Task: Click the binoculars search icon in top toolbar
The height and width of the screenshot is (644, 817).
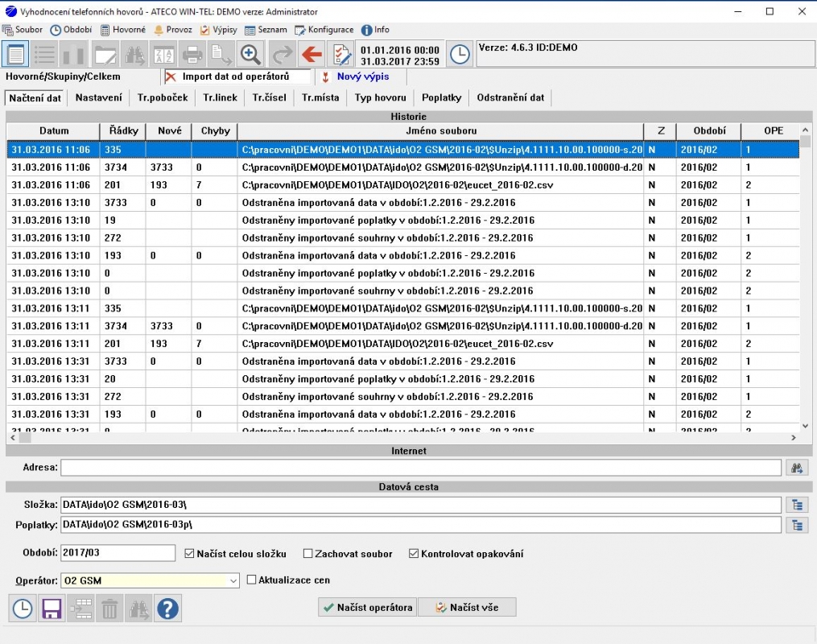Action: click(134, 54)
